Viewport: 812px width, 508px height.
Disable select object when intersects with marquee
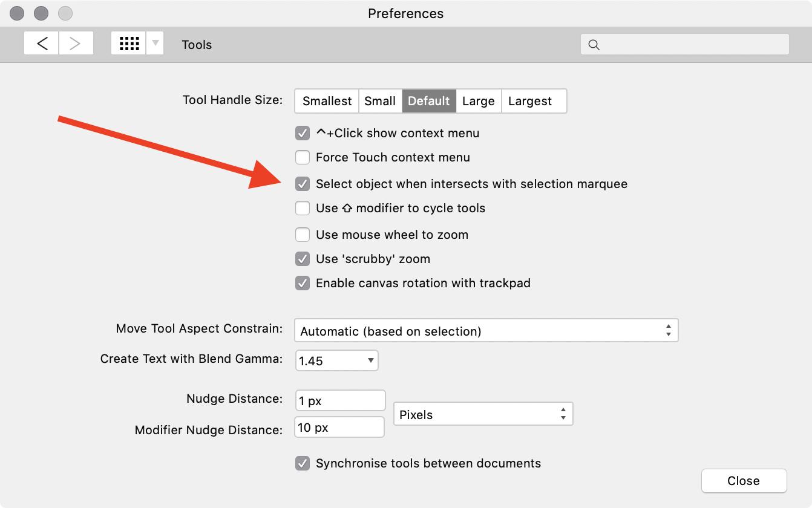[302, 184]
